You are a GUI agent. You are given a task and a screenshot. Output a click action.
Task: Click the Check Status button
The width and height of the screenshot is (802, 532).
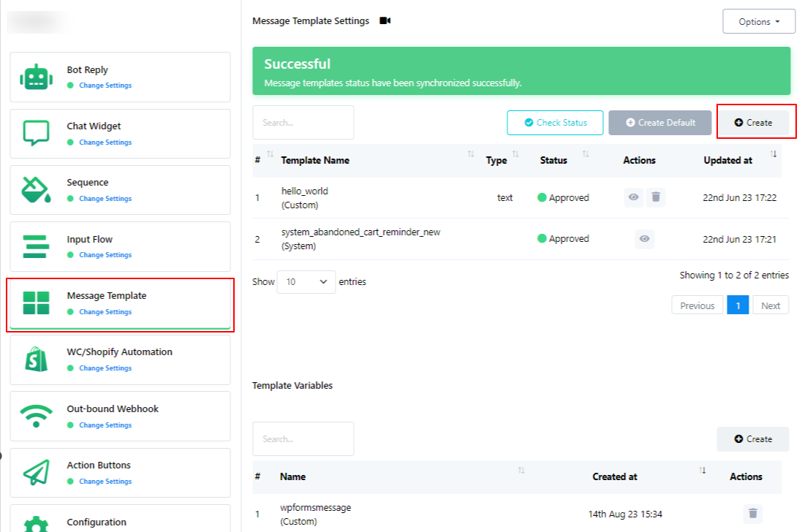pos(556,123)
